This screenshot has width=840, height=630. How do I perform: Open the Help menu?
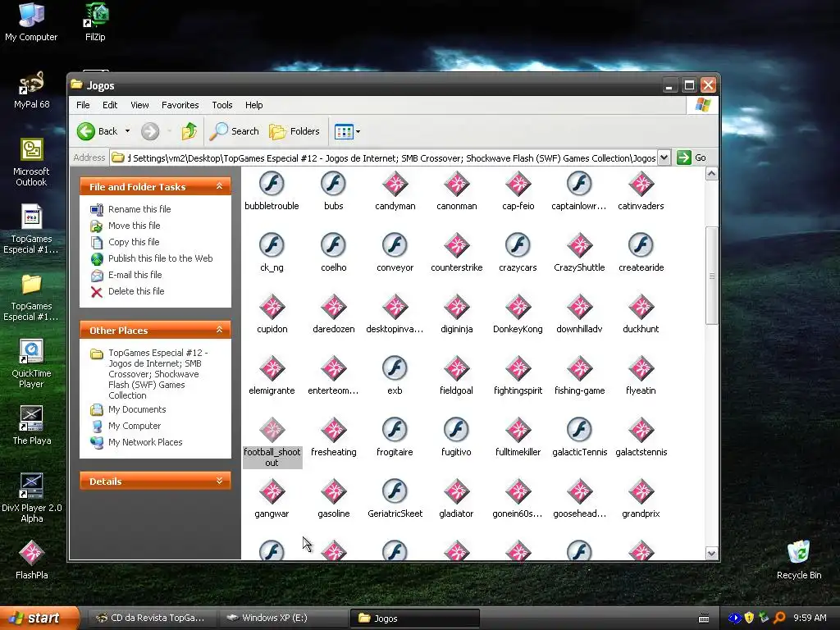pyautogui.click(x=254, y=105)
